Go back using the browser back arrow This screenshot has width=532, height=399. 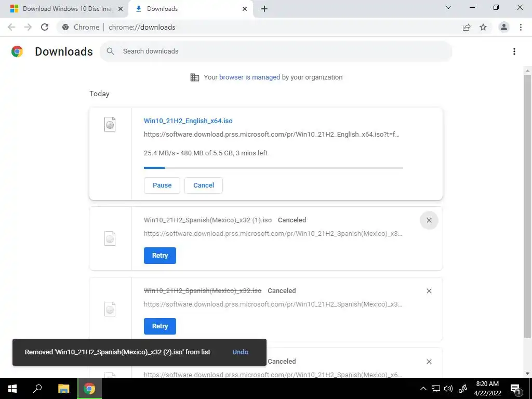11,27
